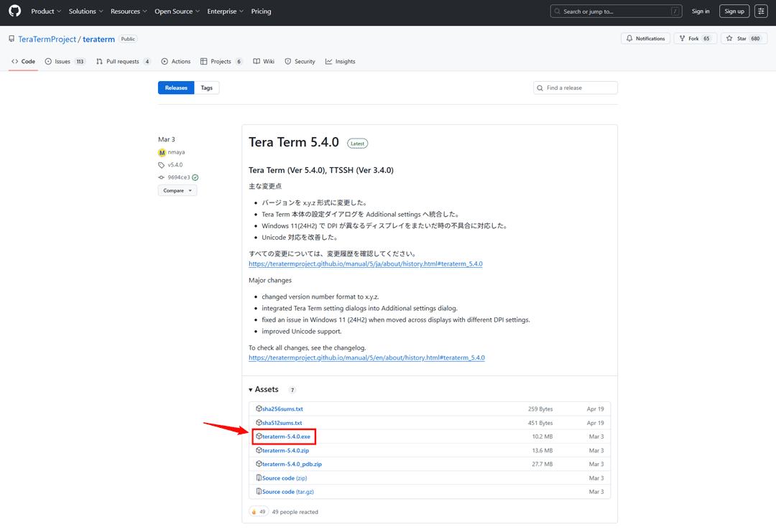Switch to the Security tab
Viewport: 776px width, 532px height.
300,61
